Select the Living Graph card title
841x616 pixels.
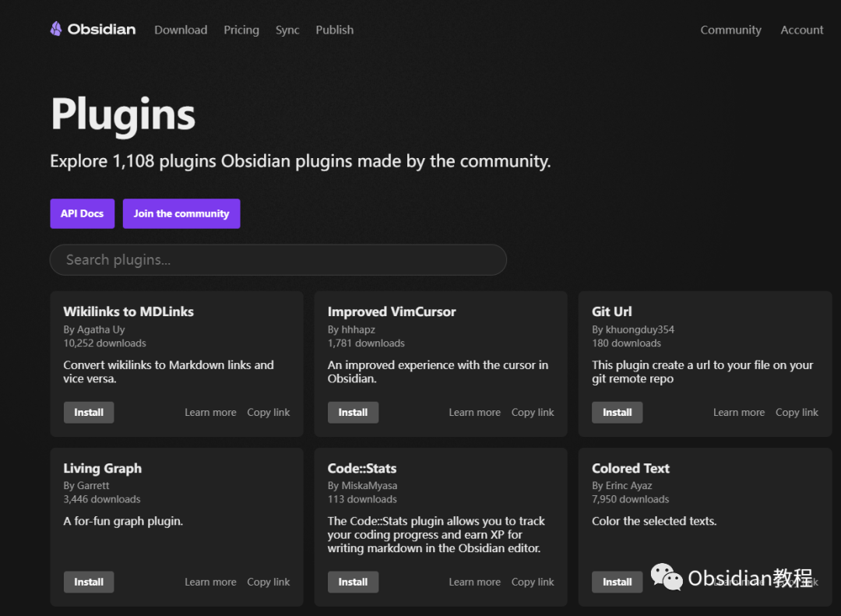[x=103, y=469]
